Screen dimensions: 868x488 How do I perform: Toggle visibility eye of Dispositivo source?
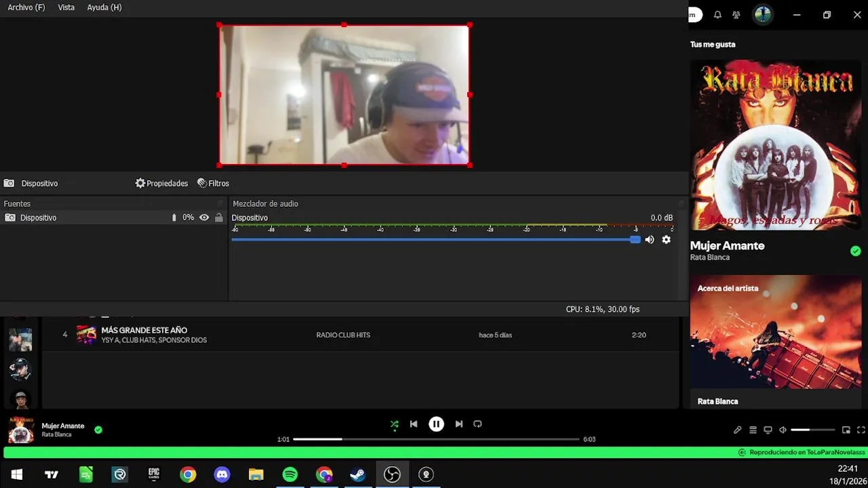tap(204, 218)
